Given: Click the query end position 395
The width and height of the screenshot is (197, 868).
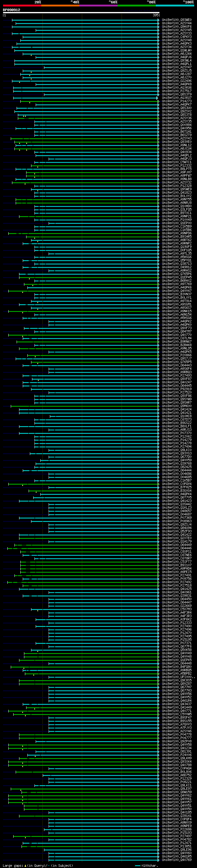Looking at the screenshot, I should pyautogui.click(x=155, y=15).
